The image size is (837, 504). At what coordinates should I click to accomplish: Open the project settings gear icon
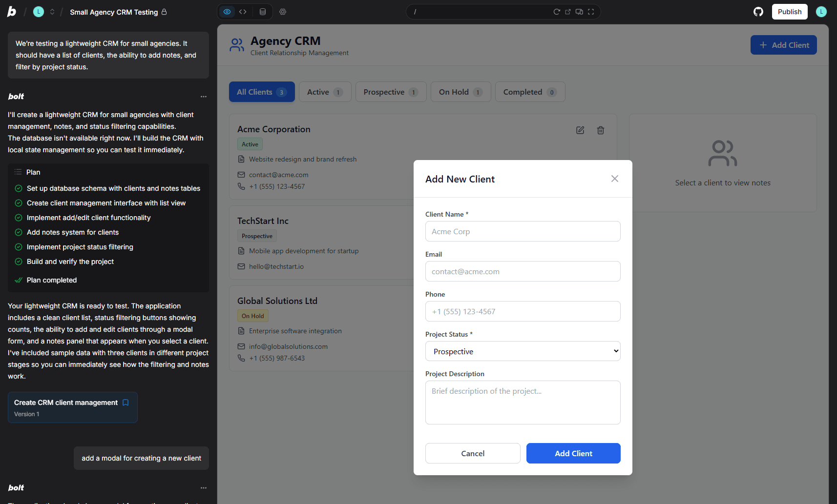pos(283,11)
